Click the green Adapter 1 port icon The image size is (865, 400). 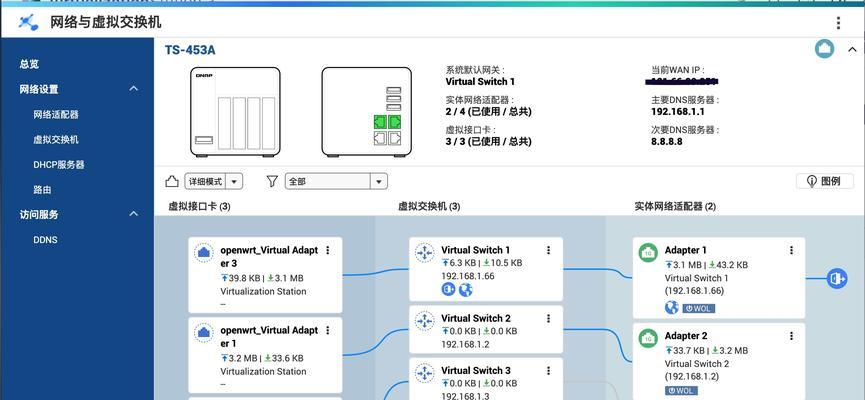(x=648, y=253)
